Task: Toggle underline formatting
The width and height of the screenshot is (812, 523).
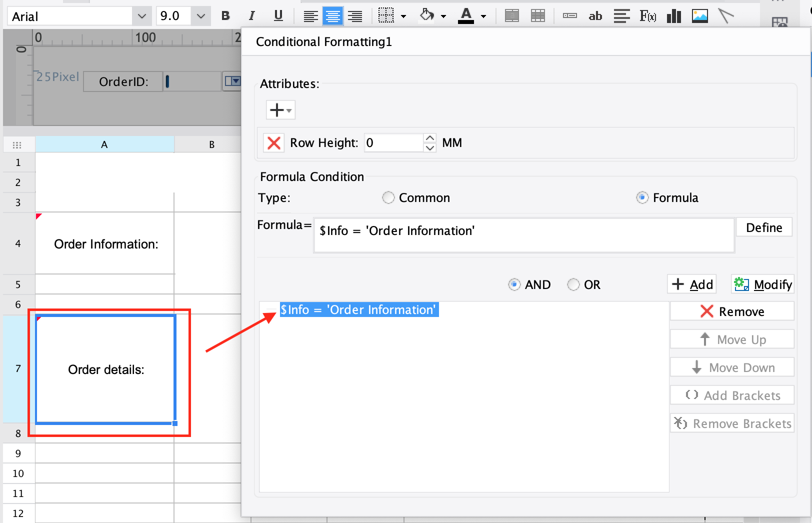Action: tap(278, 16)
